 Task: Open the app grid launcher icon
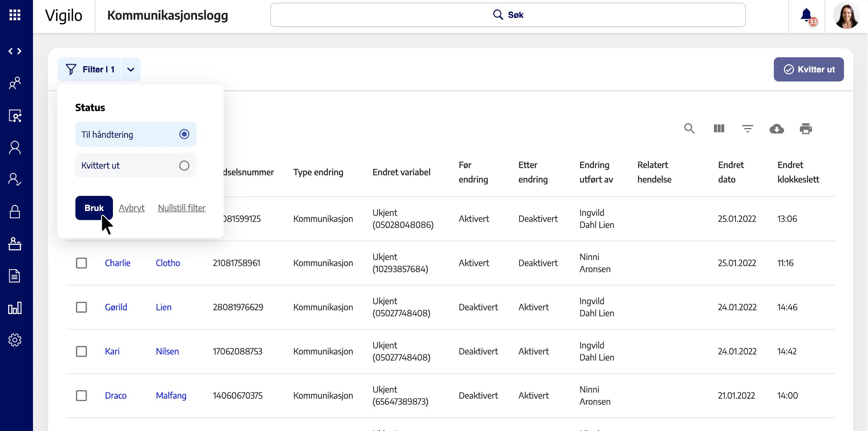tap(15, 15)
